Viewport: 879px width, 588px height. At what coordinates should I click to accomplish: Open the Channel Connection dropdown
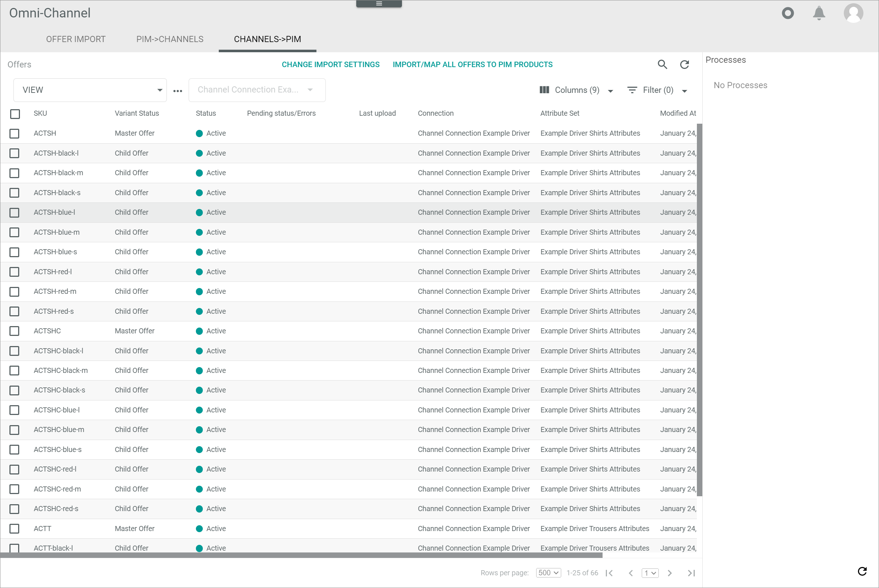click(257, 90)
